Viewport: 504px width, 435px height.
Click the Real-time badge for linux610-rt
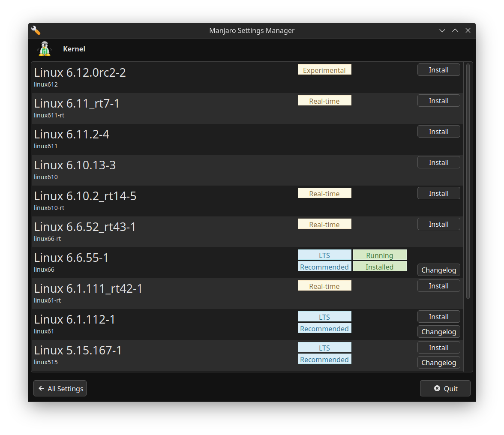point(324,193)
